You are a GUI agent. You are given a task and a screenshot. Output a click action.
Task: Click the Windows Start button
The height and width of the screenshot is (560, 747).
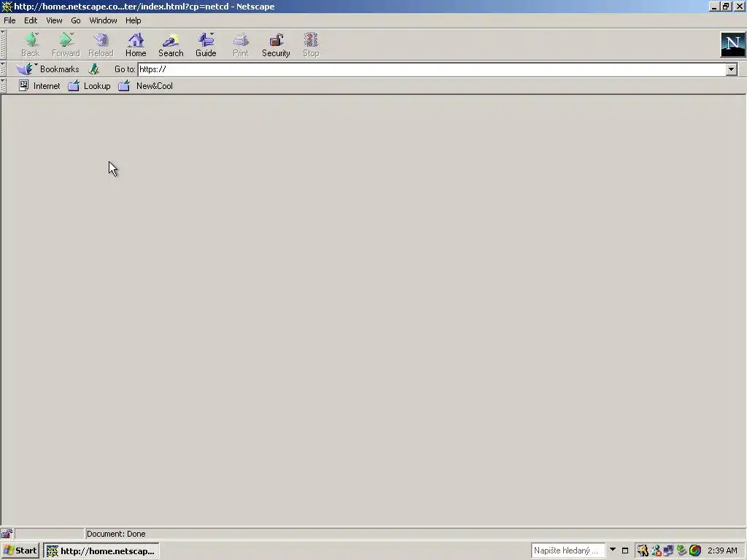(20, 551)
